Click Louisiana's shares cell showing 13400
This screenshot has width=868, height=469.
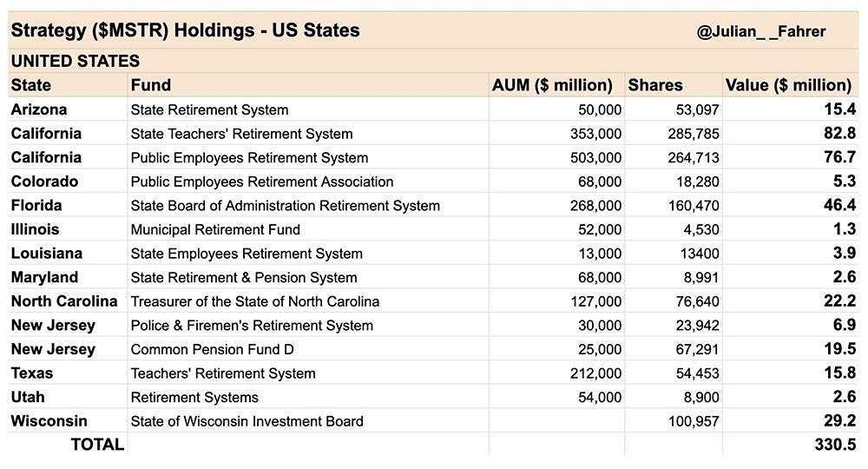coord(698,254)
